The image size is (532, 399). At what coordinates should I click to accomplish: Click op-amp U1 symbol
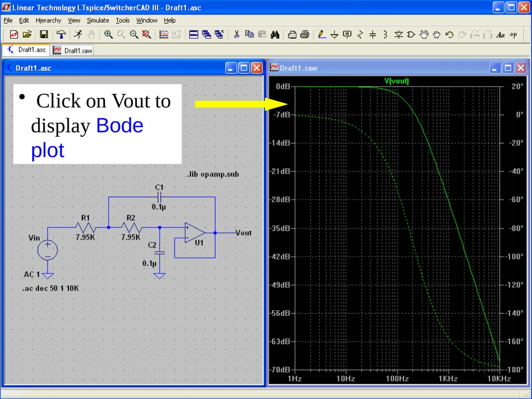point(195,233)
